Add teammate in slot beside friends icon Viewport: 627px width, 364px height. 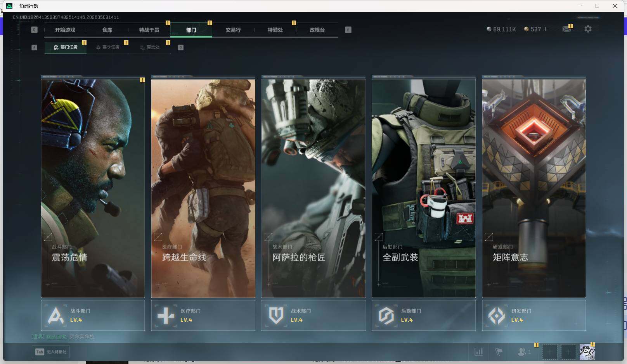pyautogui.click(x=549, y=352)
